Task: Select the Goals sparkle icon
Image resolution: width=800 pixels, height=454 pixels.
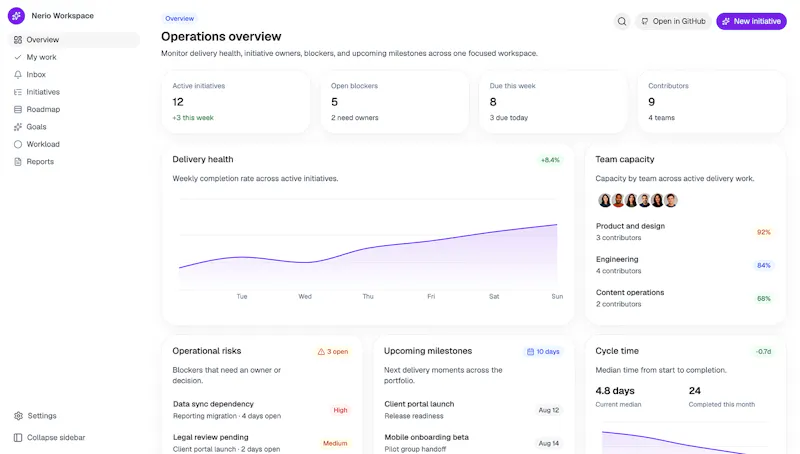Action: [18, 127]
